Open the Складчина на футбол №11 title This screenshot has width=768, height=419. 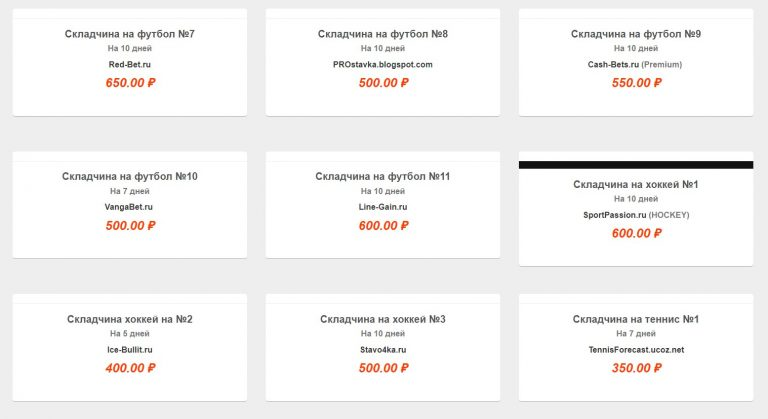[x=383, y=177]
